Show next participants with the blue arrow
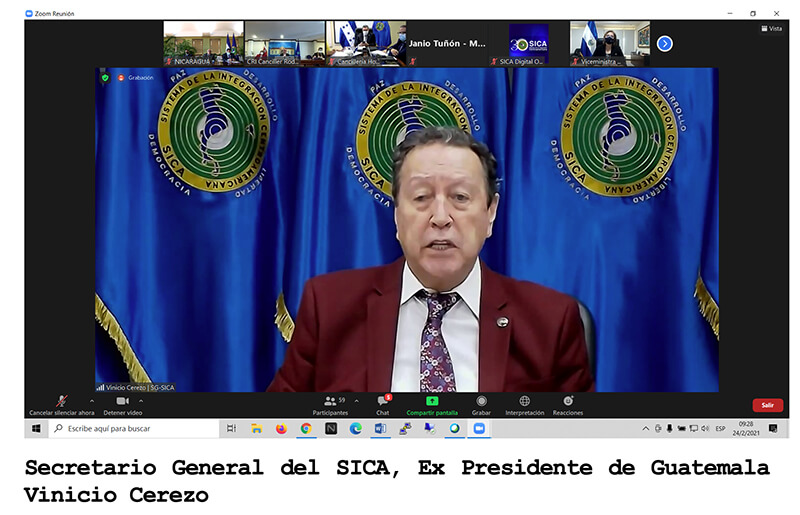Image resolution: width=800 pixels, height=515 pixels. point(664,44)
